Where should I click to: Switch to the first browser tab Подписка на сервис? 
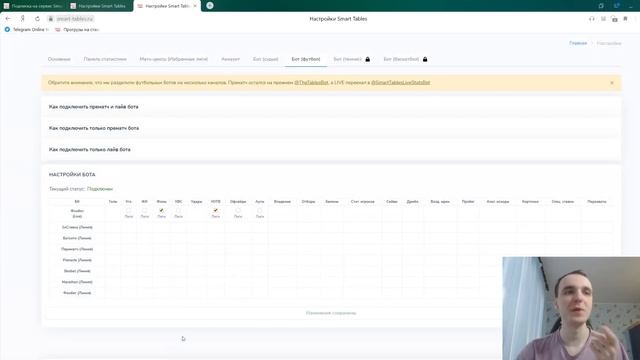(x=33, y=6)
